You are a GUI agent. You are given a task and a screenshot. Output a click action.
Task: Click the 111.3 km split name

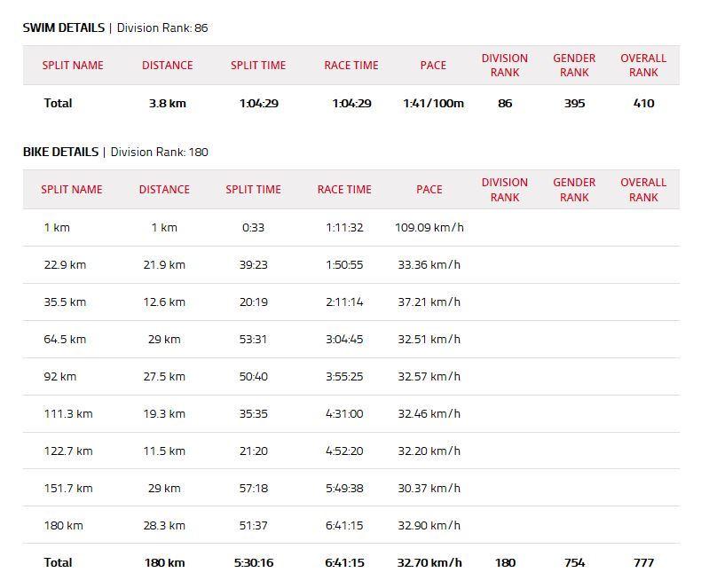click(68, 414)
